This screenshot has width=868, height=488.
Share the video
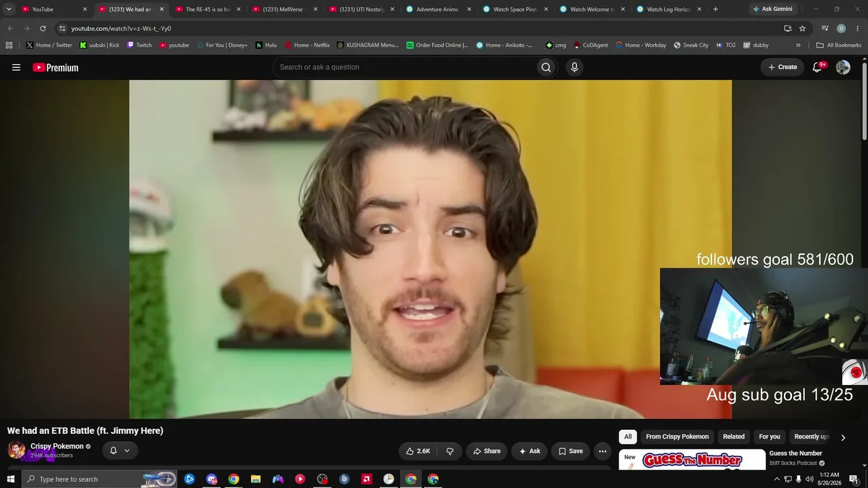[487, 451]
